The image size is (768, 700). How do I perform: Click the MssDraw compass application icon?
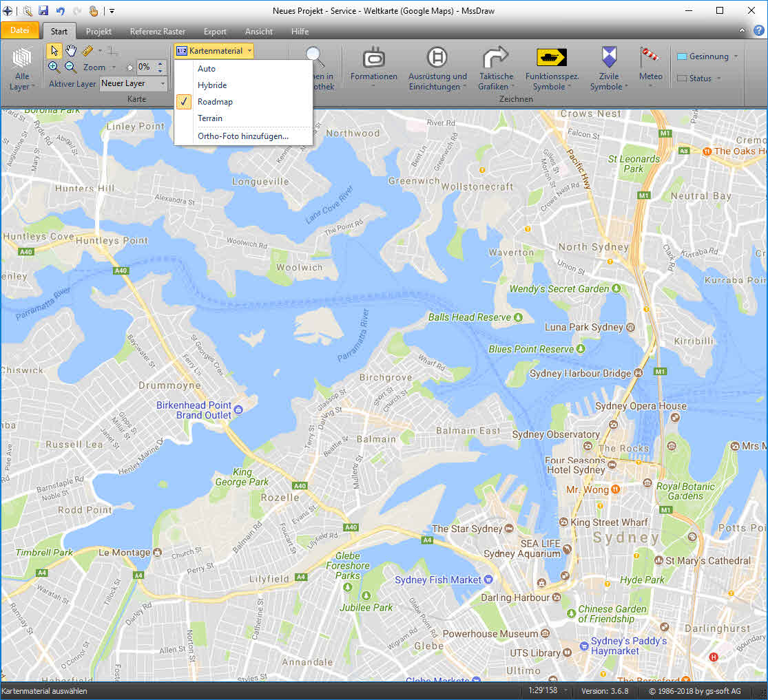8,11
